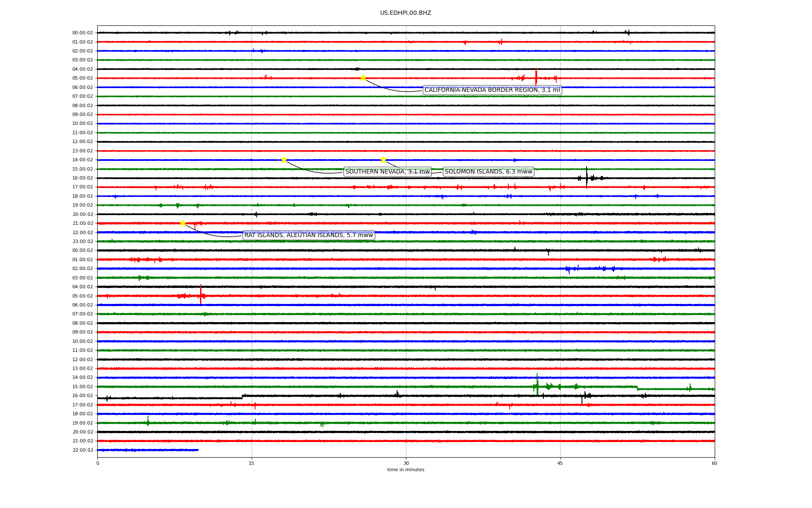Click the Solomon Islands event star marker

[x=383, y=160]
